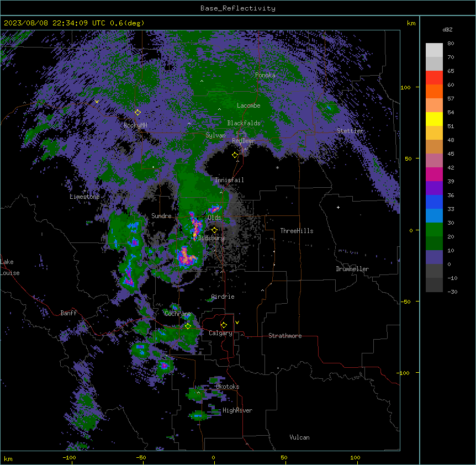
Task: Click the yellow V marker northwest of RockyMH
Action: (97, 102)
